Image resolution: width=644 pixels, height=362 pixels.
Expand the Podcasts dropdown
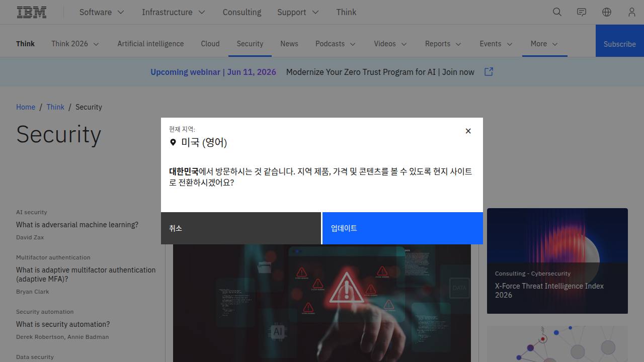point(336,44)
